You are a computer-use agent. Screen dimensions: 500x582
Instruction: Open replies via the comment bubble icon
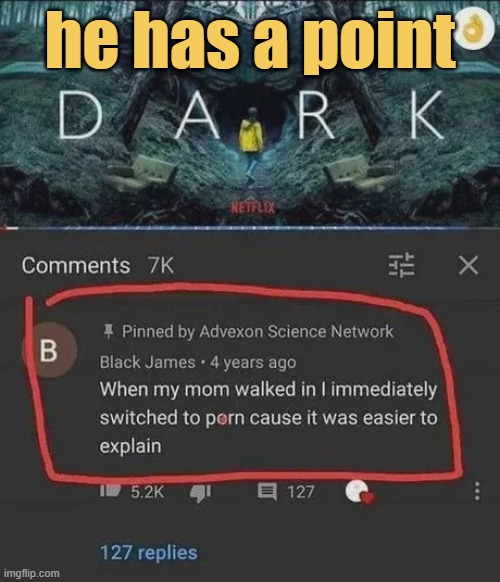(267, 492)
